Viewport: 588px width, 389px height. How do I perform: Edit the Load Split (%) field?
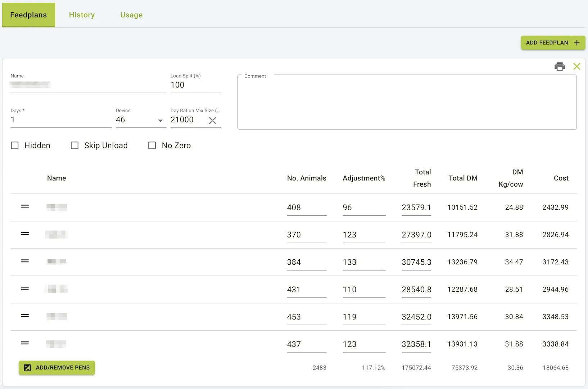coord(195,85)
